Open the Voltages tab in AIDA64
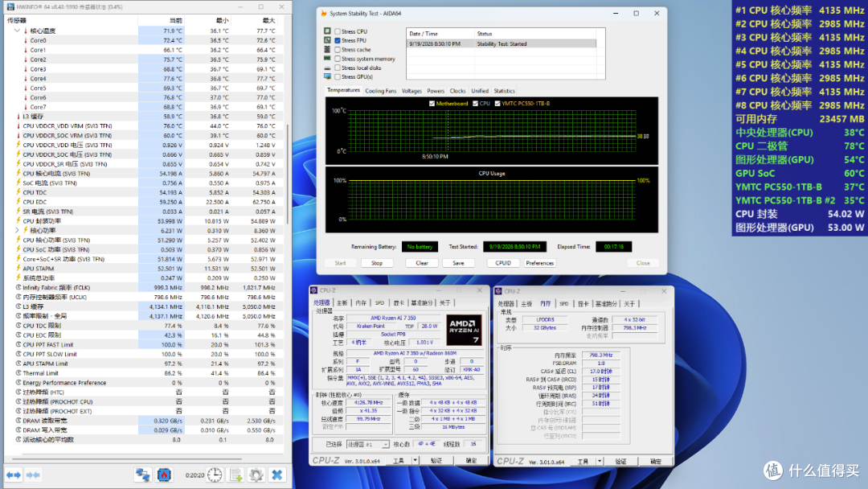Screen dimensions: 868x489 411,91
